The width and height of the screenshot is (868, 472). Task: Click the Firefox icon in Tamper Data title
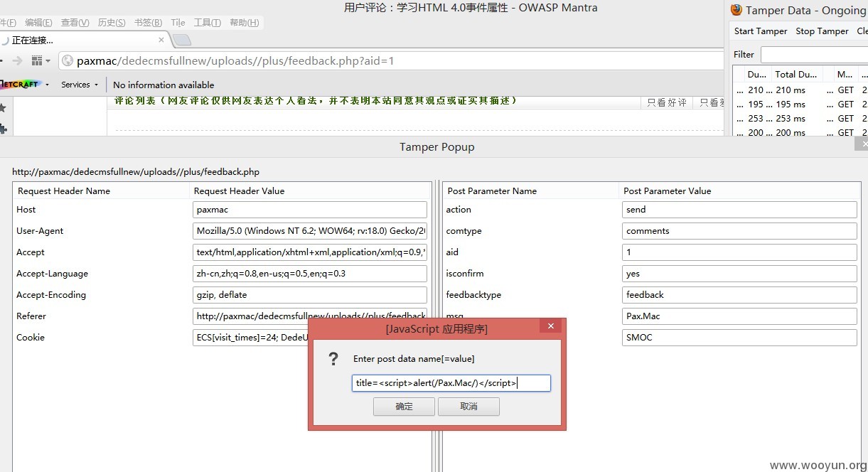736,10
